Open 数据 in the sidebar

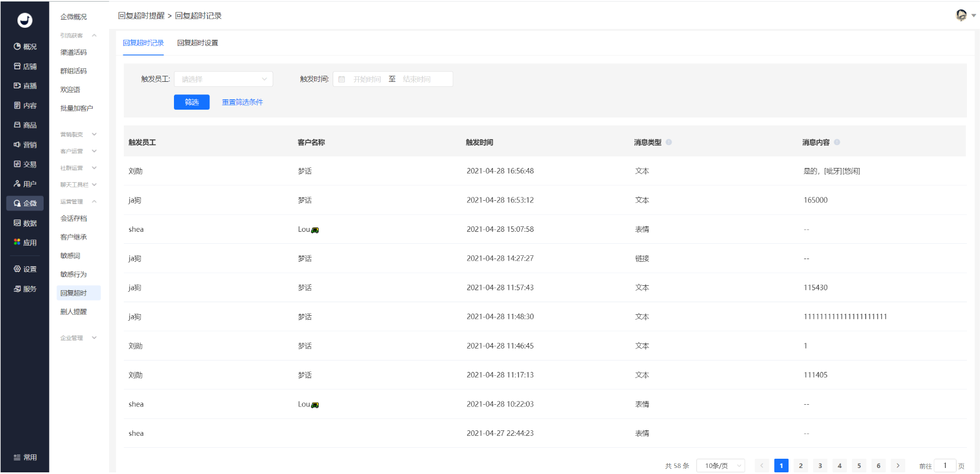pos(25,223)
